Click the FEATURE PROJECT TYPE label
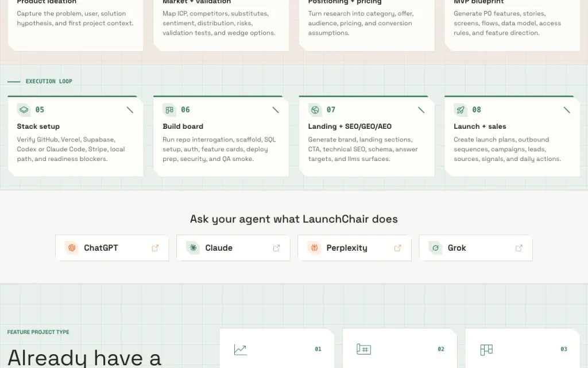Image resolution: width=588 pixels, height=368 pixels. pos(38,332)
